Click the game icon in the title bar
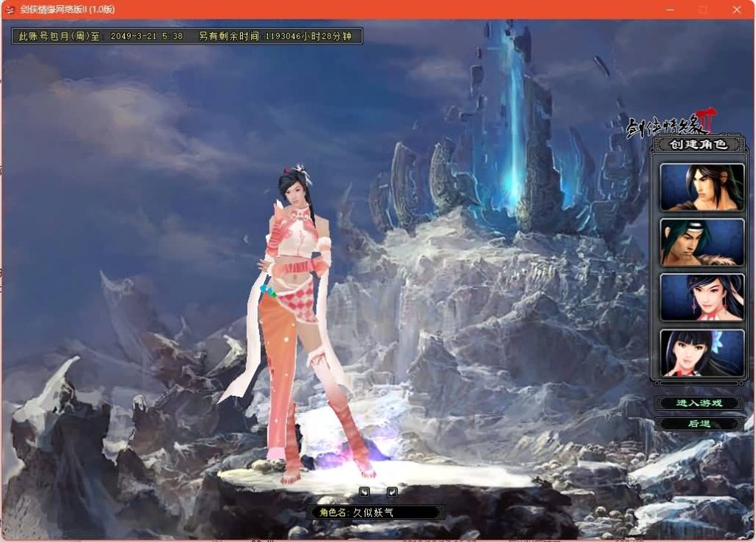 pos(10,10)
